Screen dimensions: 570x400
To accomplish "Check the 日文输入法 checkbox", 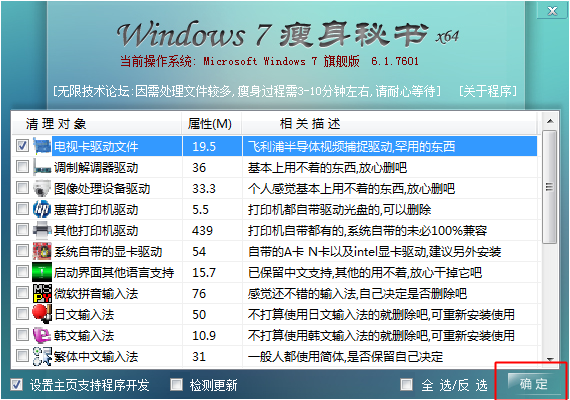I will tap(22, 314).
